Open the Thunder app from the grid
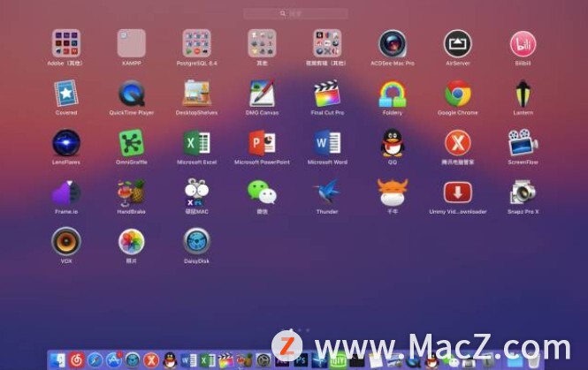The width and height of the screenshot is (588, 370). click(327, 192)
